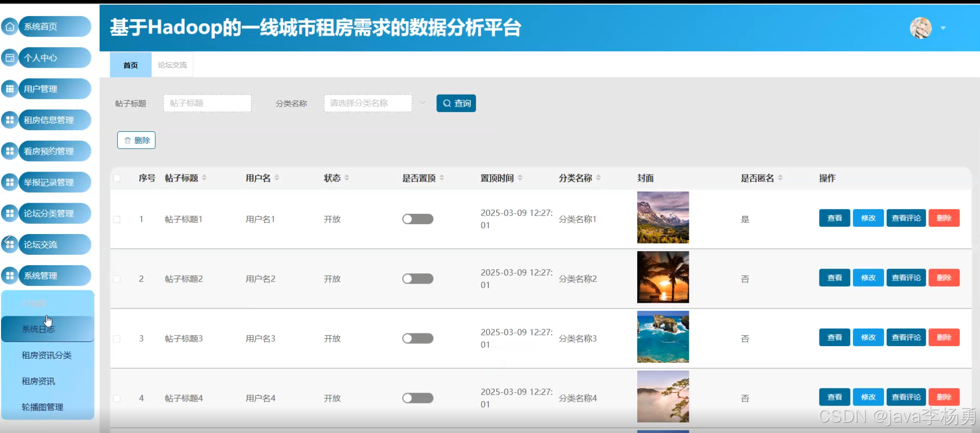This screenshot has width=980, height=433.
Task: Click the grid icon beside 看房预约管理
Action: coord(10,151)
